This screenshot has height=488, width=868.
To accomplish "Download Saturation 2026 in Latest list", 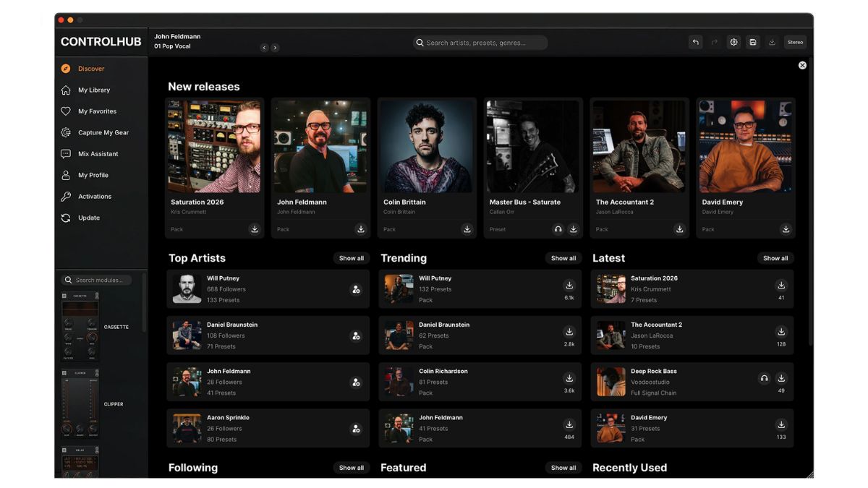I will tap(781, 286).
